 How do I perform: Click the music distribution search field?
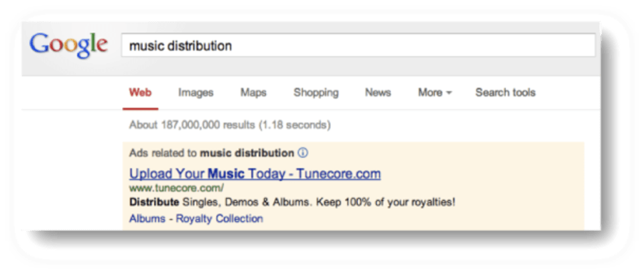[358, 45]
